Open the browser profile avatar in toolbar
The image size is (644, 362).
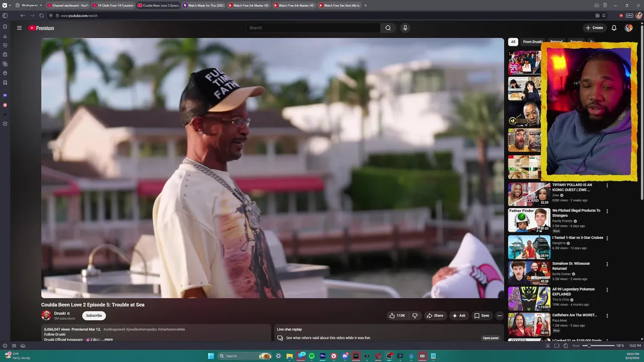pyautogui.click(x=639, y=16)
